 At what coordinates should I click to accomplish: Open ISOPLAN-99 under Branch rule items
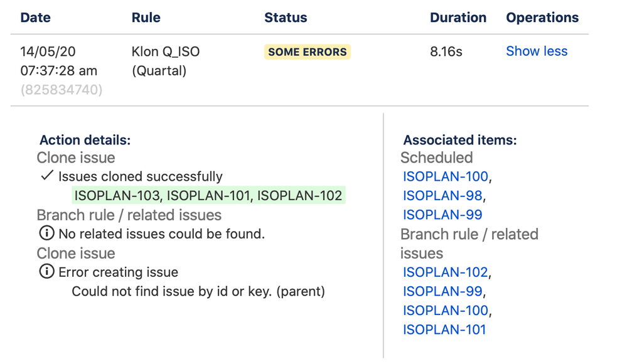[442, 291]
